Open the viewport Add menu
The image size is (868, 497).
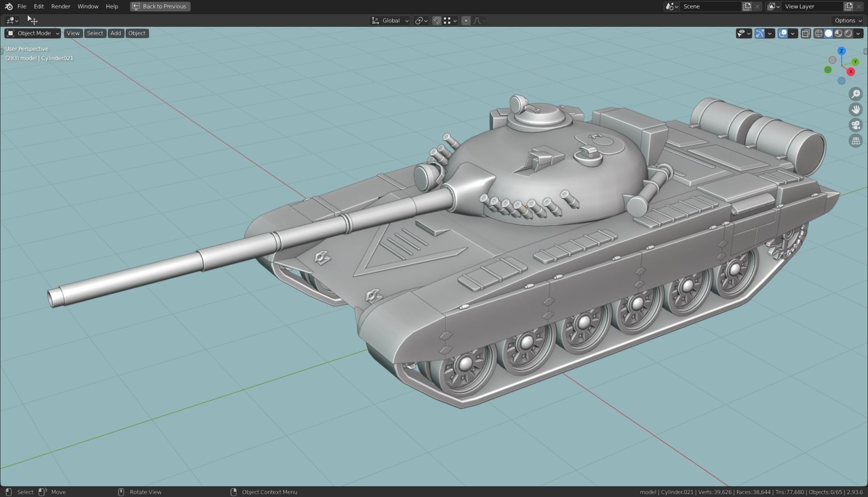click(x=116, y=33)
